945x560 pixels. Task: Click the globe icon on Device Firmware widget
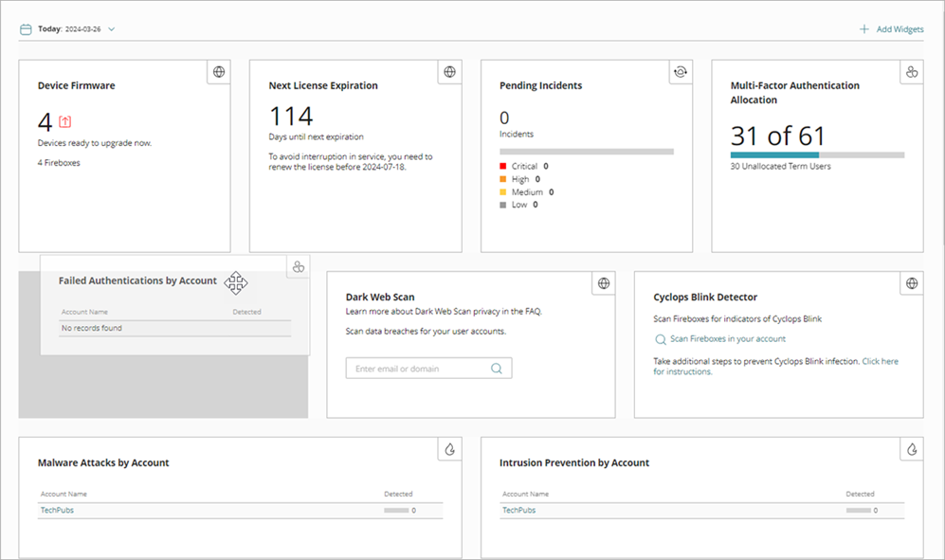218,71
